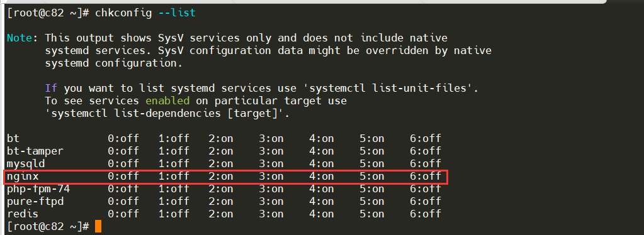This screenshot has width=644, height=235.
Task: Click the bt service name
Action: click(x=13, y=139)
